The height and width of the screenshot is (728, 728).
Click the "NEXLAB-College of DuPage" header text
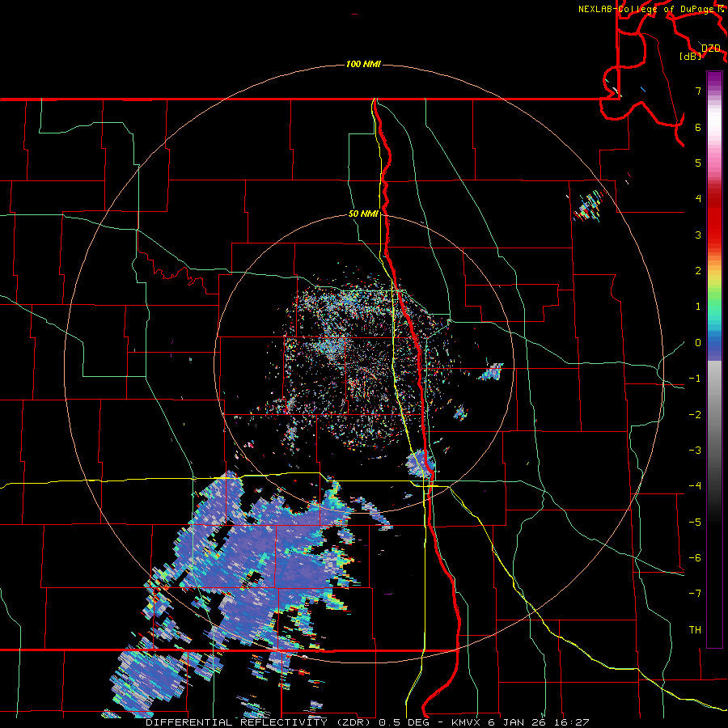click(648, 9)
